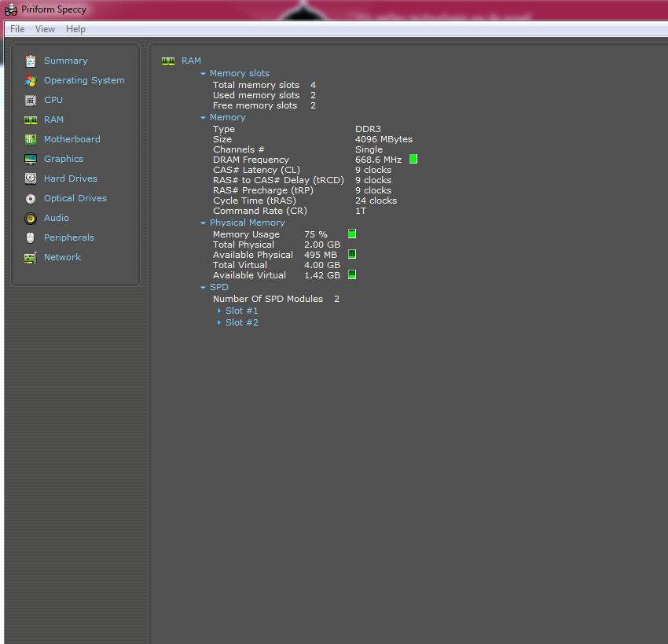
Task: Click the Graphics monitor icon
Action: 30,160
